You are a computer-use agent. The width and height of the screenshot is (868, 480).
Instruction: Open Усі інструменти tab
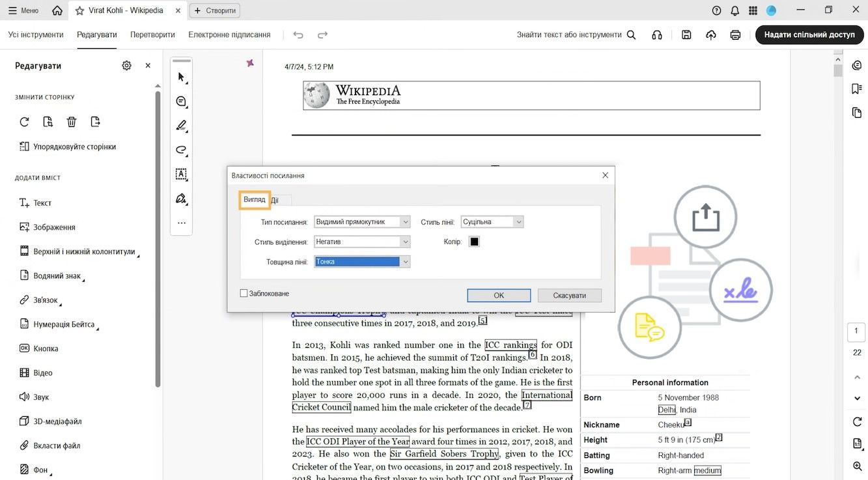click(36, 35)
